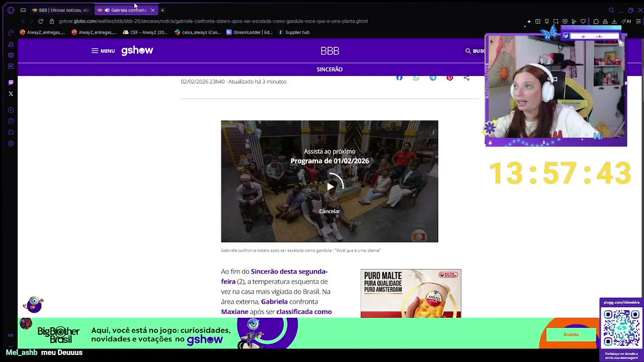
Task: Click the browser search tabs magnifier
Action: [611, 10]
